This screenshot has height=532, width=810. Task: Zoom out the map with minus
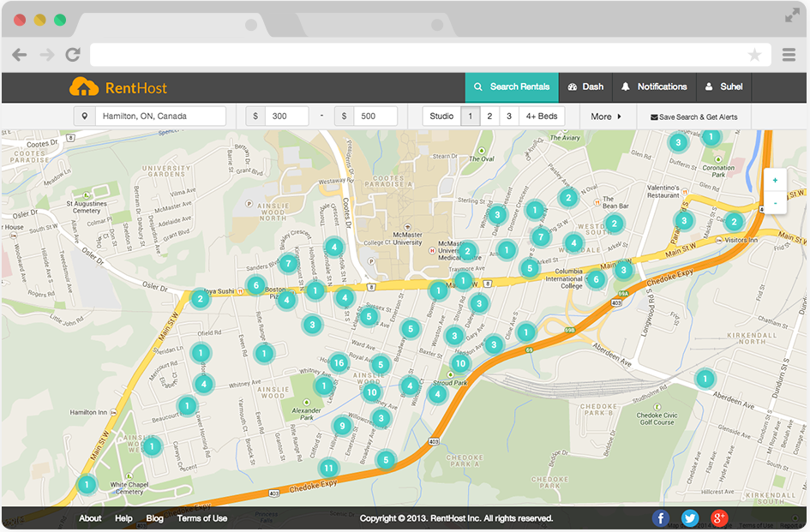tap(775, 203)
